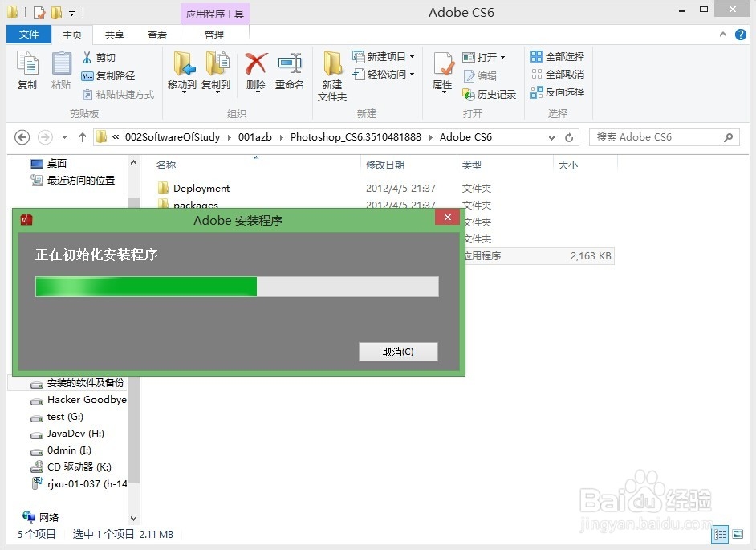Viewport: 756px width, 550px height.
Task: Expand the quick access toolbar customize arrow
Action: (71, 13)
